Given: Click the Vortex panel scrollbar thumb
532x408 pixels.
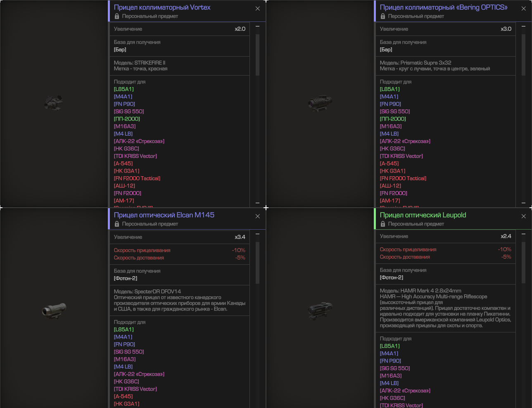Looking at the screenshot, I should click(x=257, y=55).
